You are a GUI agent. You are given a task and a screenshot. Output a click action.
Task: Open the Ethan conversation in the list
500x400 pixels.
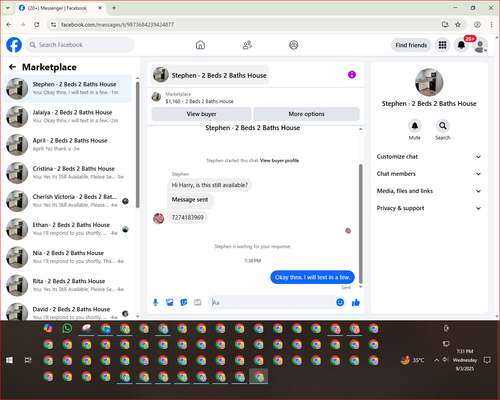[x=68, y=229]
